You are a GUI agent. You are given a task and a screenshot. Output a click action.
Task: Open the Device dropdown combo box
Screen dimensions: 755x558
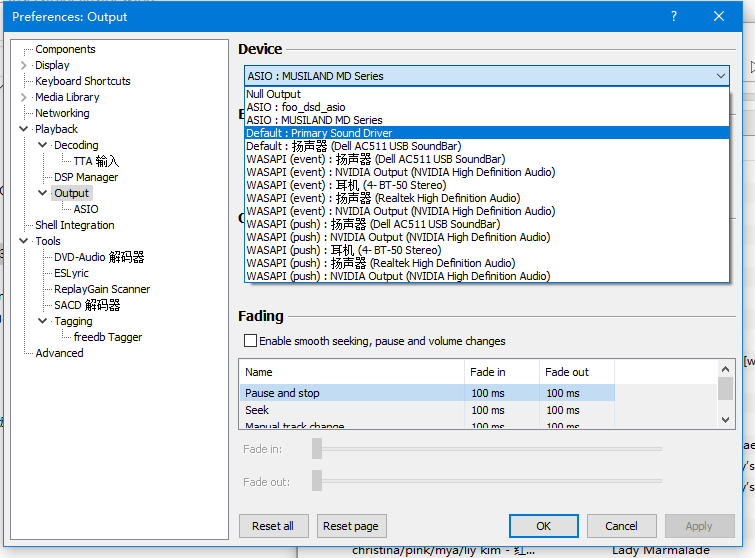pos(486,76)
